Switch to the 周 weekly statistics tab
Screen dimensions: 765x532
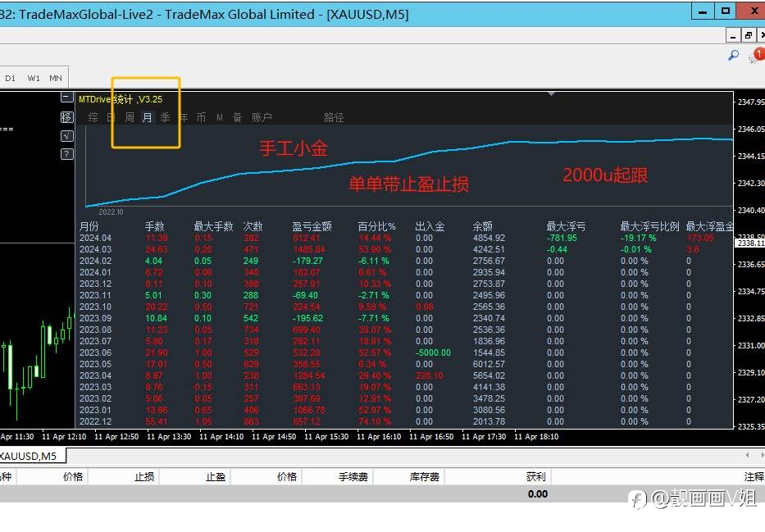(x=130, y=117)
